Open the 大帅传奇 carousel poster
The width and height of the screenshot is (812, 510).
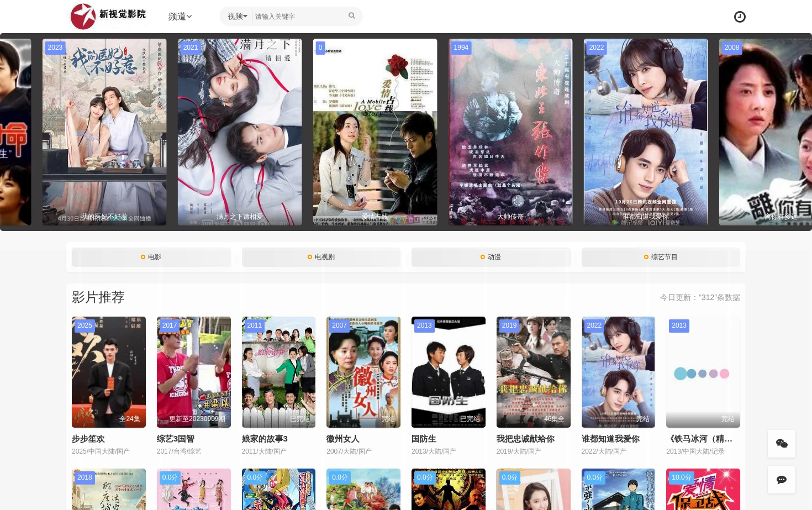click(510, 132)
